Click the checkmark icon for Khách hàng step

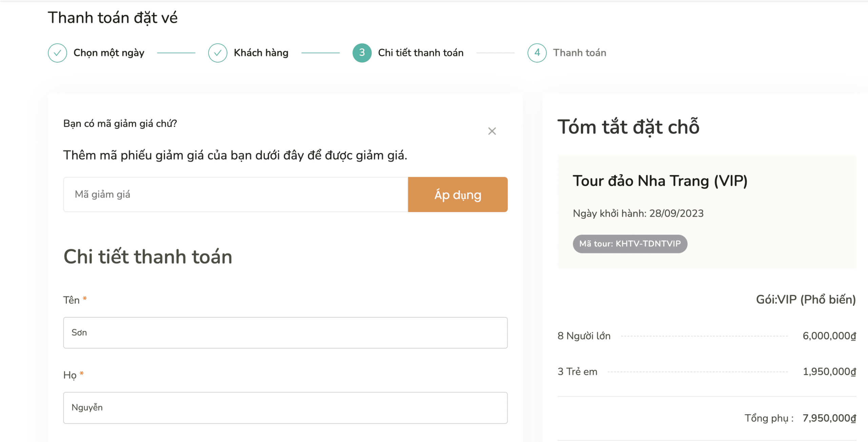click(x=217, y=53)
